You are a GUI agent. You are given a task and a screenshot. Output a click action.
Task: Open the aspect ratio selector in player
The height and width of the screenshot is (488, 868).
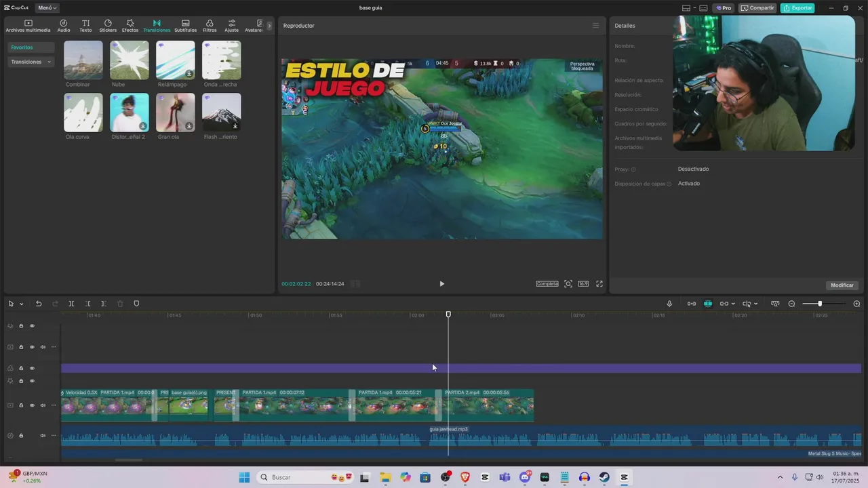click(x=583, y=284)
